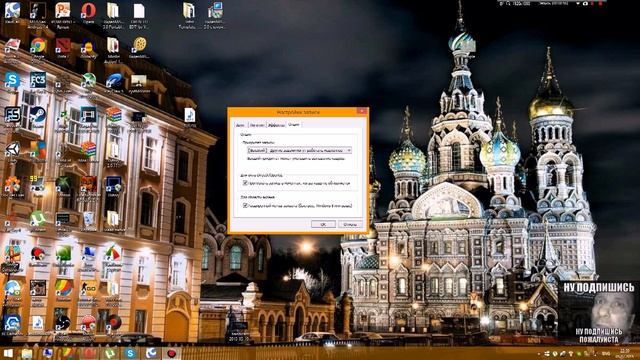Screen dimensions: 640x360
Task: Select the blank white file desktop icon
Action: coord(139,11)
